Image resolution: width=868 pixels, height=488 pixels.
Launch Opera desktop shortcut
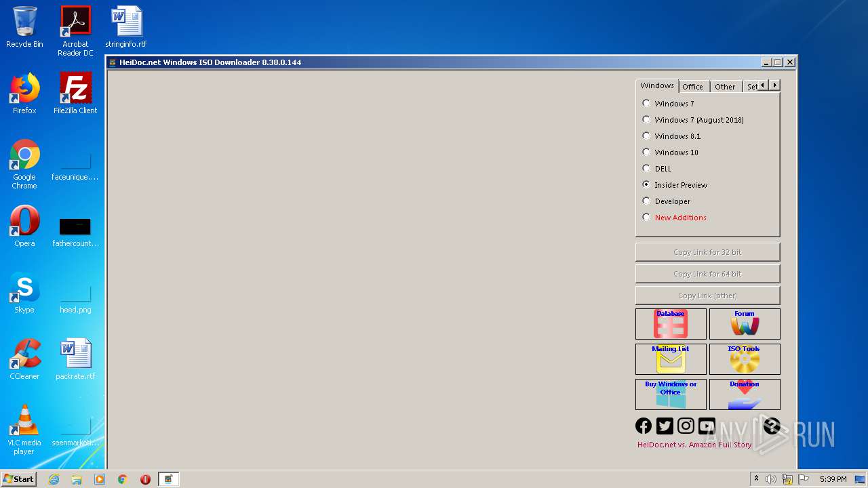coord(24,226)
